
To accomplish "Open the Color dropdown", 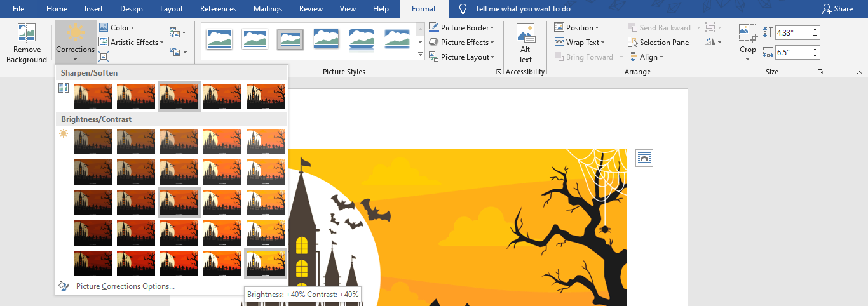I will [117, 28].
